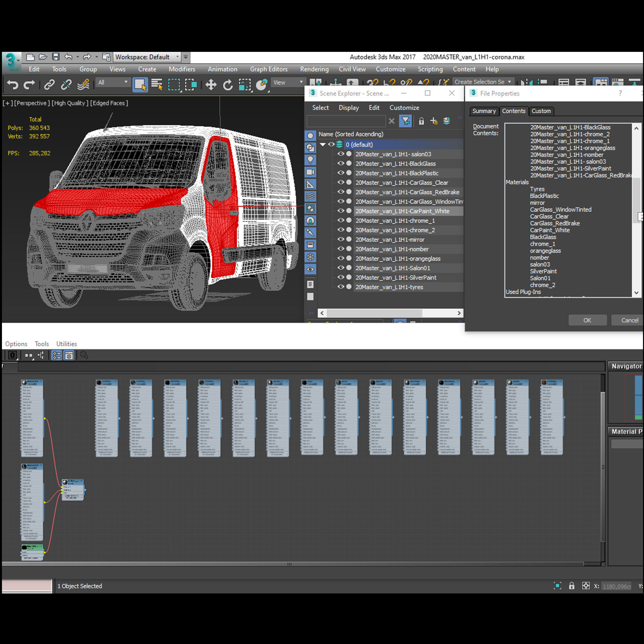This screenshot has width=644, height=644.
Task: Open material editor Options menu
Action: [x=16, y=344]
